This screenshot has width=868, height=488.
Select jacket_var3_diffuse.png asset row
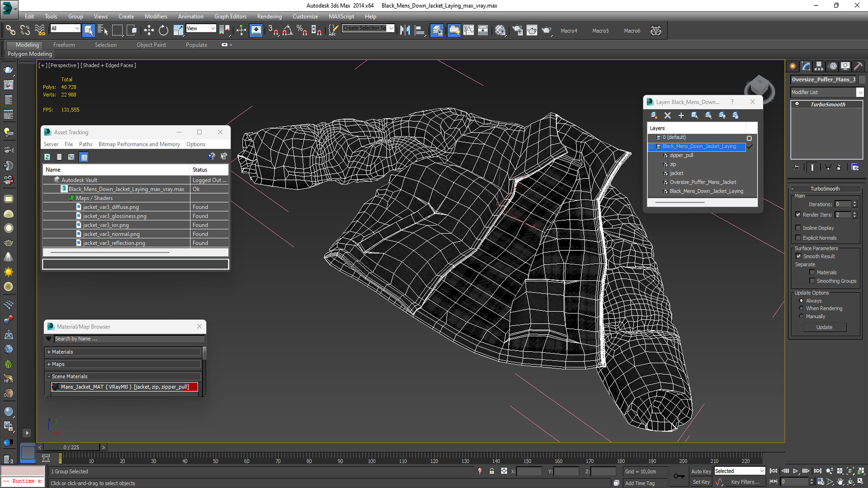(135, 207)
